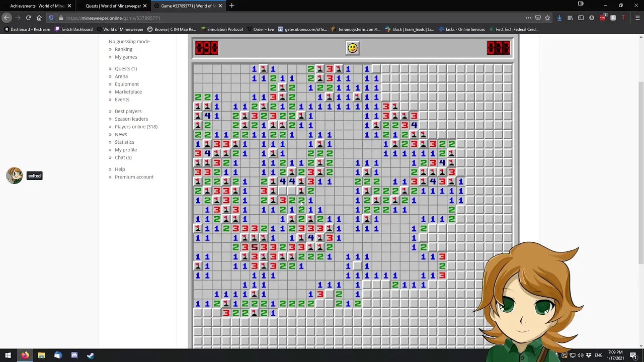Click the game timer display
Screen dimensions: 644x362
(498, 48)
